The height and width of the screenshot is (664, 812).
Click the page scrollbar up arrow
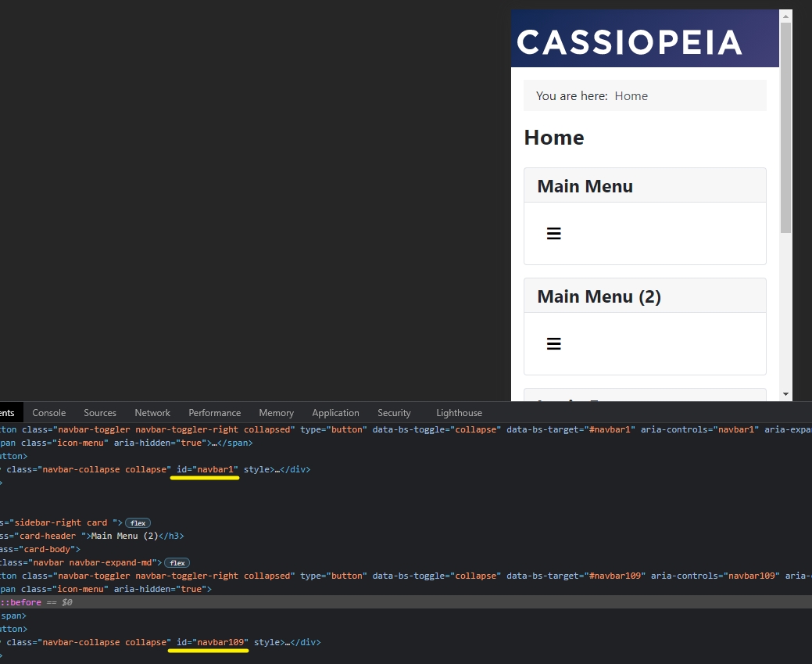pyautogui.click(x=785, y=16)
